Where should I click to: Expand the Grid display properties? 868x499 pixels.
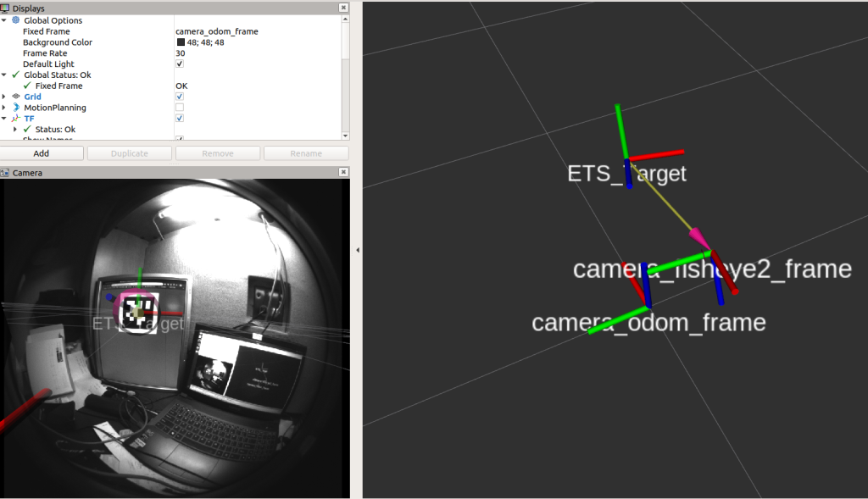[4, 97]
